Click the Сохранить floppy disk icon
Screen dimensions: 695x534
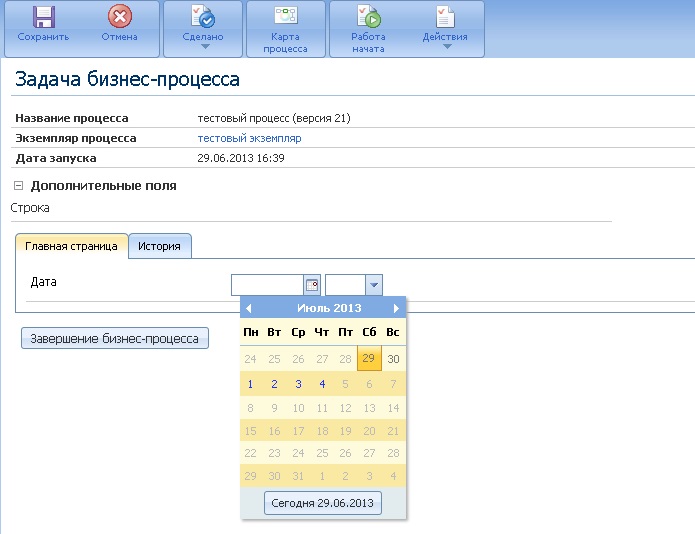click(43, 18)
